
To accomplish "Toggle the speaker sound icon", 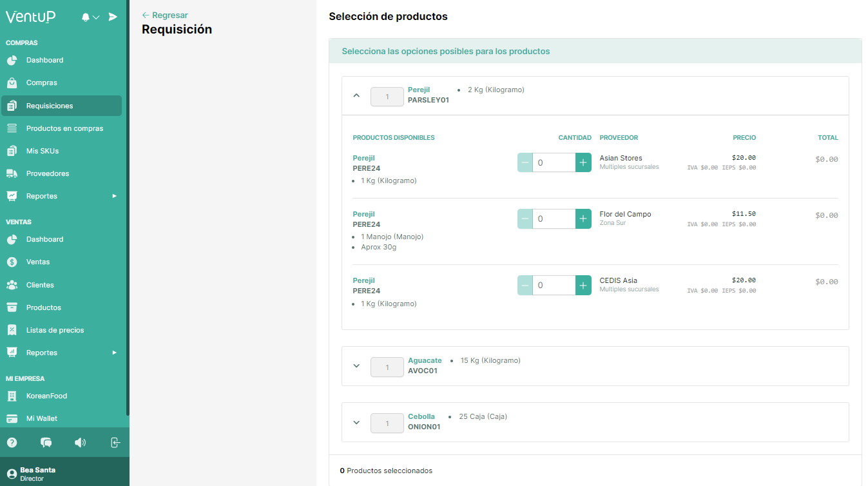I will point(80,443).
